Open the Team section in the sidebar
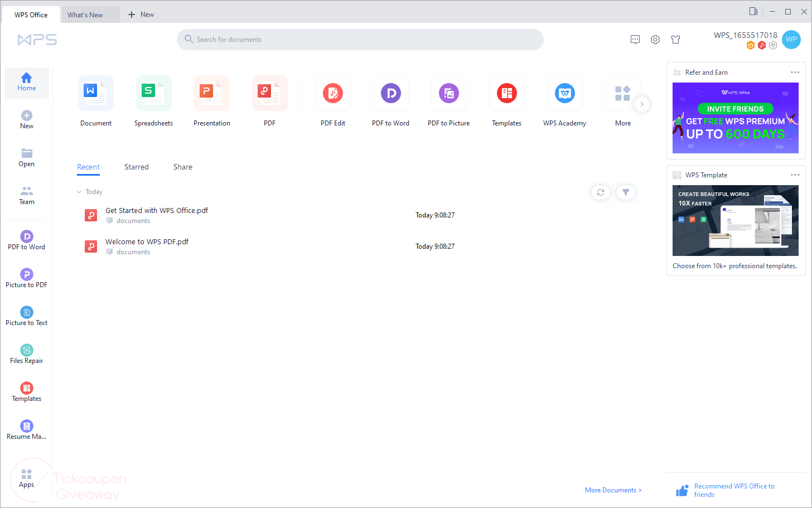Viewport: 812px width, 508px height. coord(27,196)
